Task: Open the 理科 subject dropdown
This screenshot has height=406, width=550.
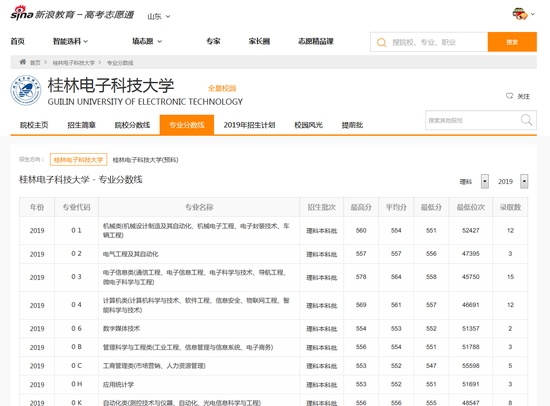Action: click(484, 181)
